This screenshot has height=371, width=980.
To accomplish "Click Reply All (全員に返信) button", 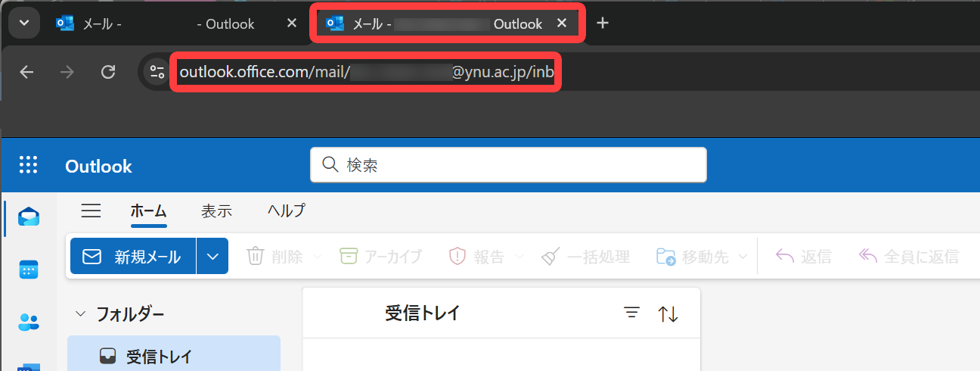I will tap(909, 257).
